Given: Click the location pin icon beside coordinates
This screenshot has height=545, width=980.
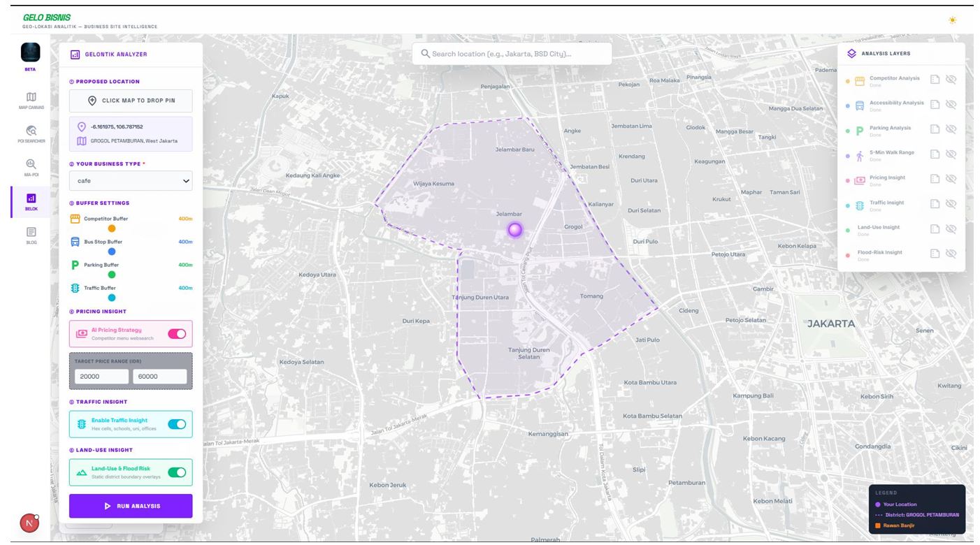Looking at the screenshot, I should 82,127.
